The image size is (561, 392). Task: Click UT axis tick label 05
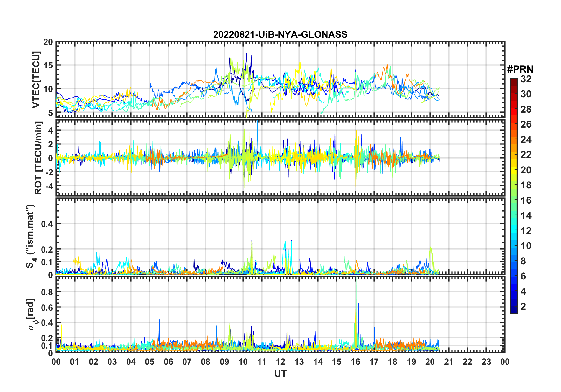pos(150,362)
